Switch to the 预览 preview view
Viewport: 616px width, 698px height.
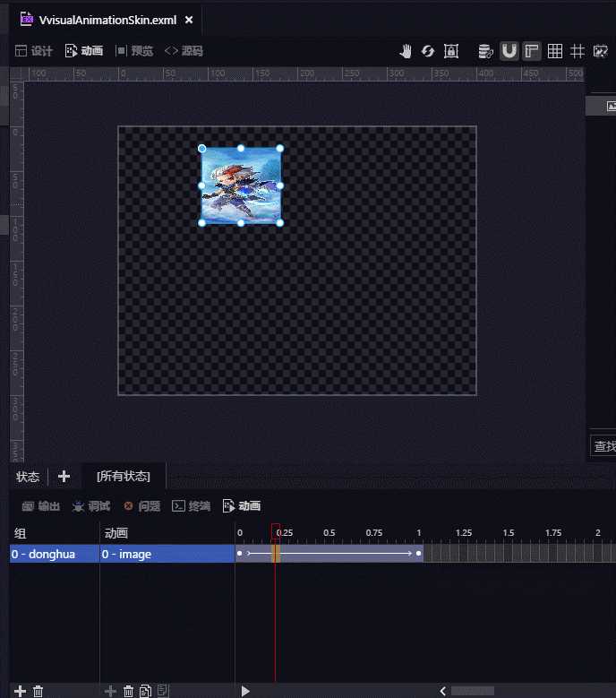coord(134,51)
